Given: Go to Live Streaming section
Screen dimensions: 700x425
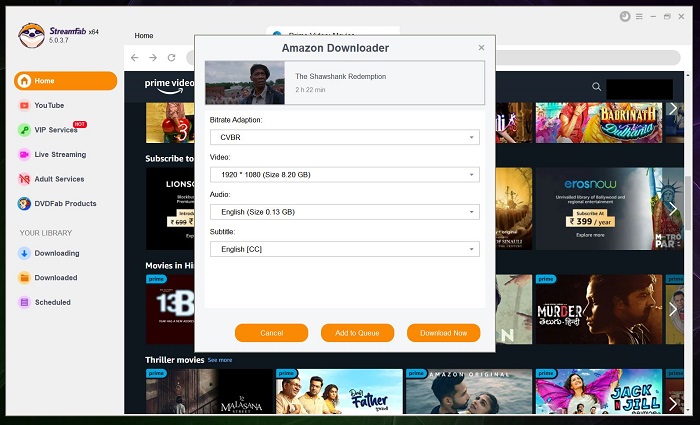Looking at the screenshot, I should tap(59, 154).
